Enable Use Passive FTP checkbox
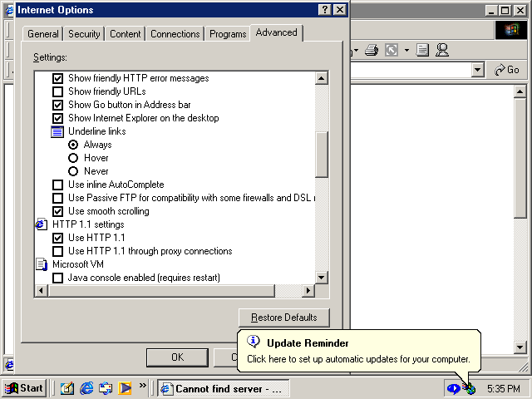This screenshot has width=532, height=399. (57, 198)
